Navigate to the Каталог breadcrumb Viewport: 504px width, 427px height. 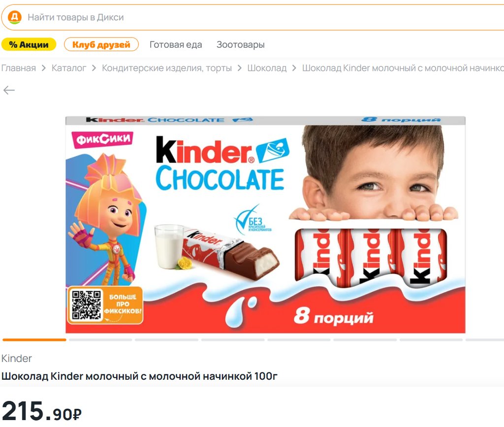[x=69, y=68]
